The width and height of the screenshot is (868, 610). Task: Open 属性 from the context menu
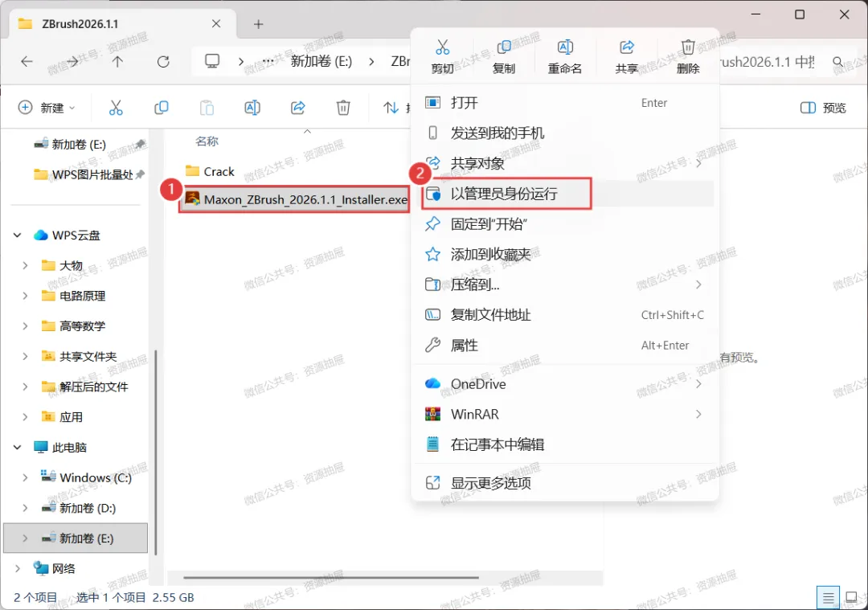(x=565, y=346)
